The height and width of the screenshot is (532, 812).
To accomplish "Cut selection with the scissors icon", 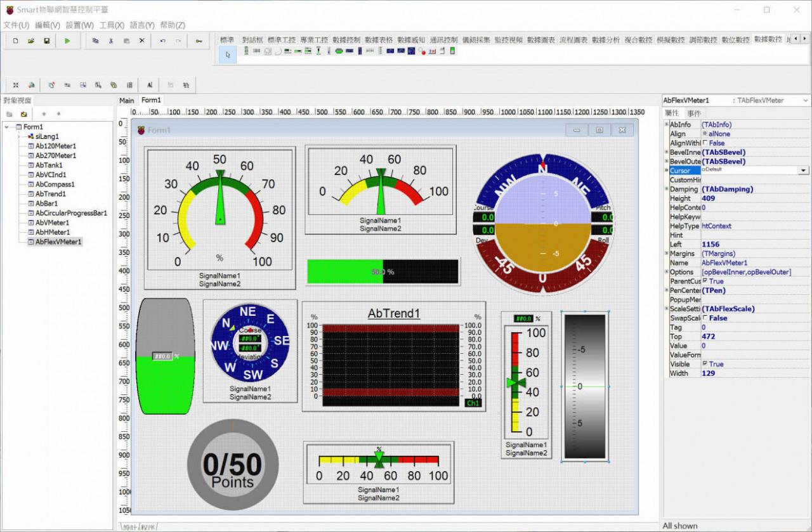I will coord(111,41).
